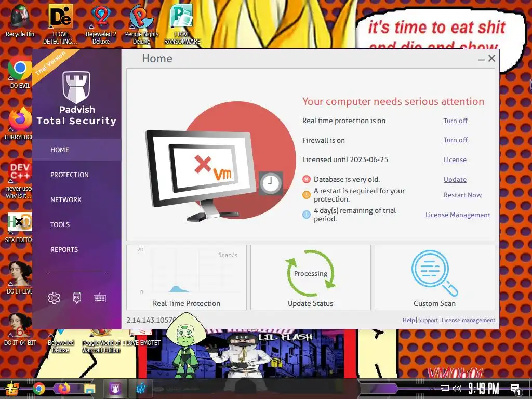
Task: Click the Restart Now link
Action: pos(462,195)
